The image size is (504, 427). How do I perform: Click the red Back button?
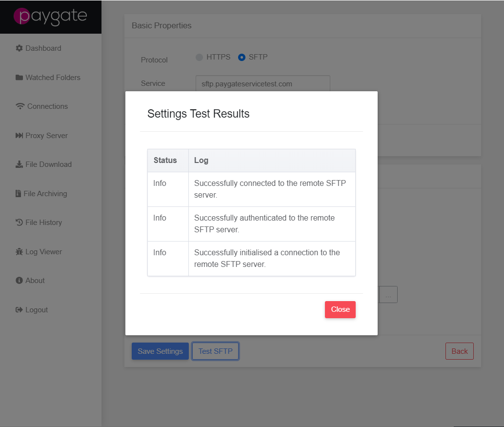[459, 351]
